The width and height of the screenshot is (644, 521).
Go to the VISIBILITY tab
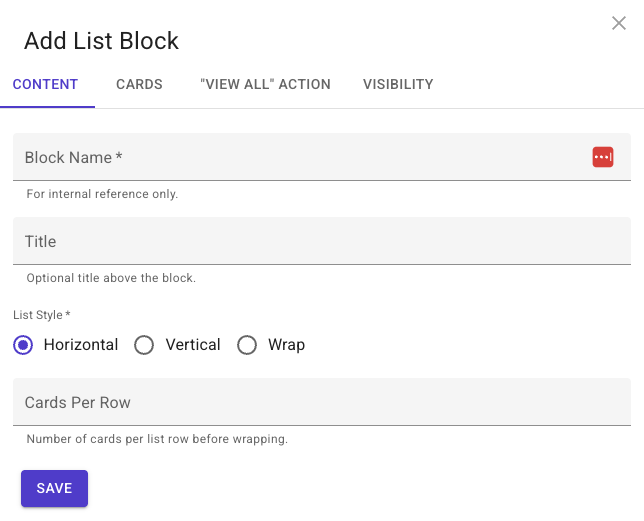[x=398, y=84]
